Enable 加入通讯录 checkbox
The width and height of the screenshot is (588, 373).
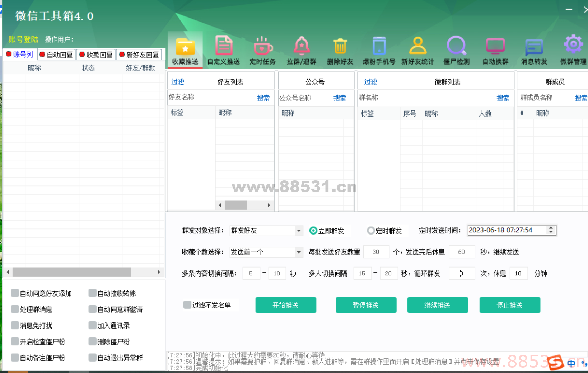[x=93, y=325]
